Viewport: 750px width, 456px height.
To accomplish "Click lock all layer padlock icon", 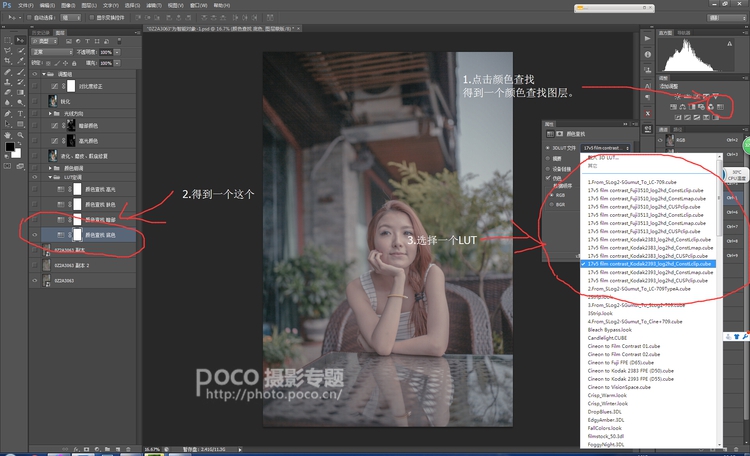I will 74,63.
